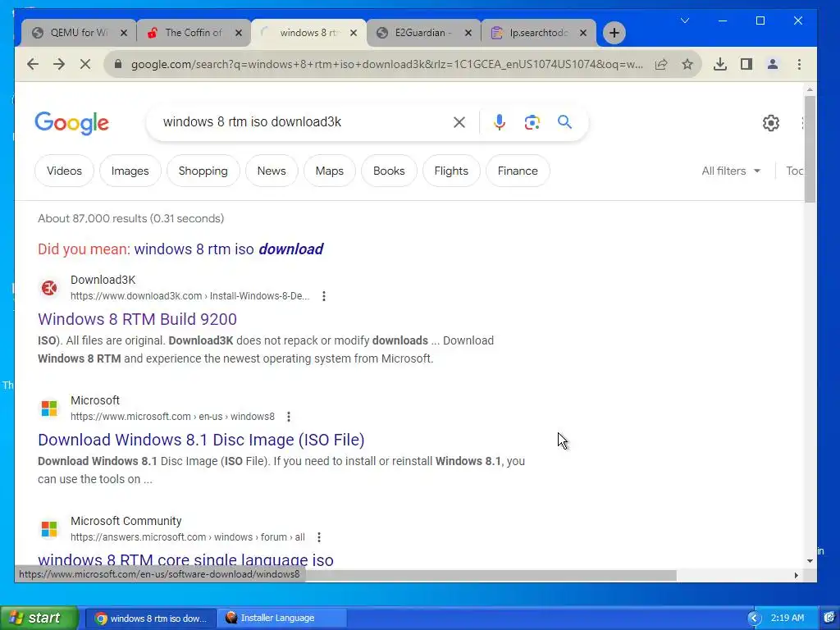Filter results by Books
Viewport: 840px width, 630px height.
[389, 171]
